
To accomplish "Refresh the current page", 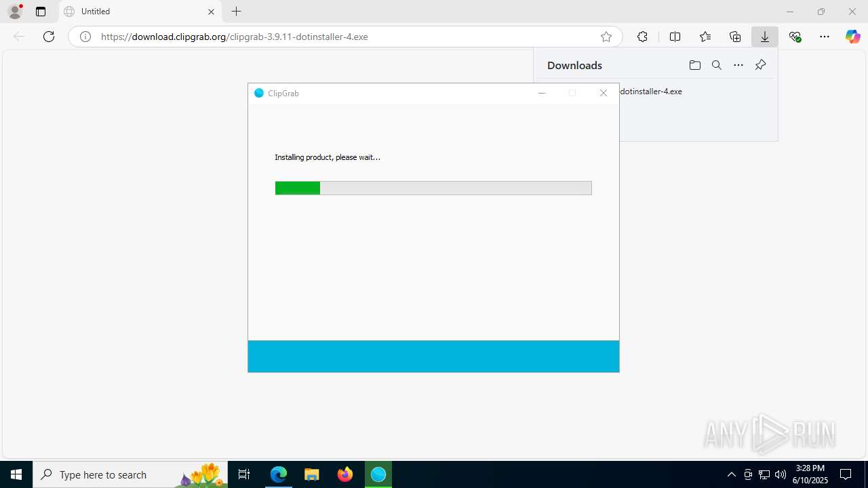I will tap(49, 37).
